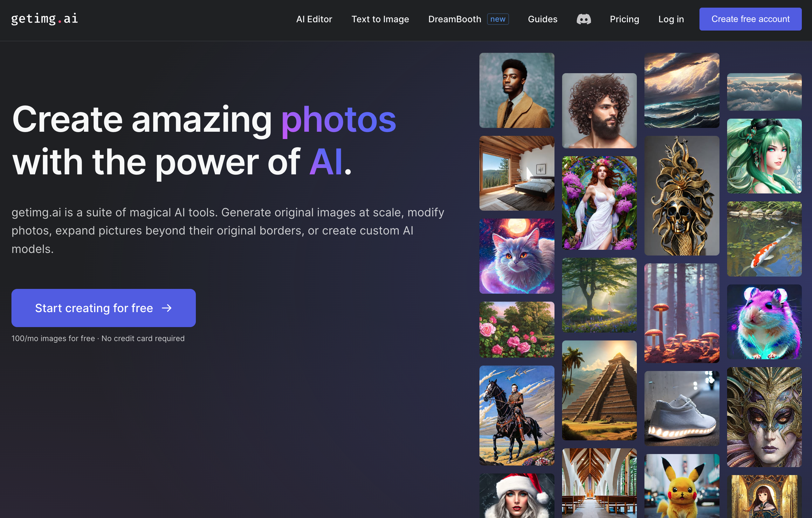Open the golden masked face image
This screenshot has width=812, height=518.
pyautogui.click(x=764, y=417)
